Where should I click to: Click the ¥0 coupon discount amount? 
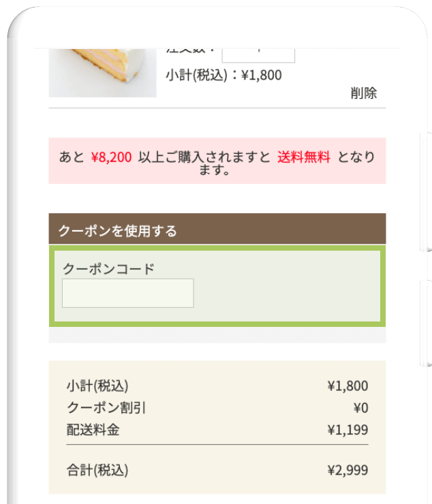(x=360, y=408)
